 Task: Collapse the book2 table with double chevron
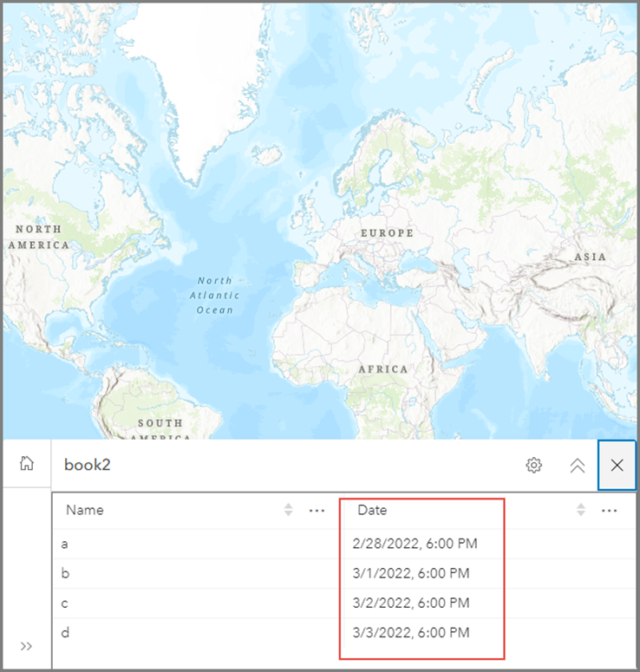pos(578,466)
